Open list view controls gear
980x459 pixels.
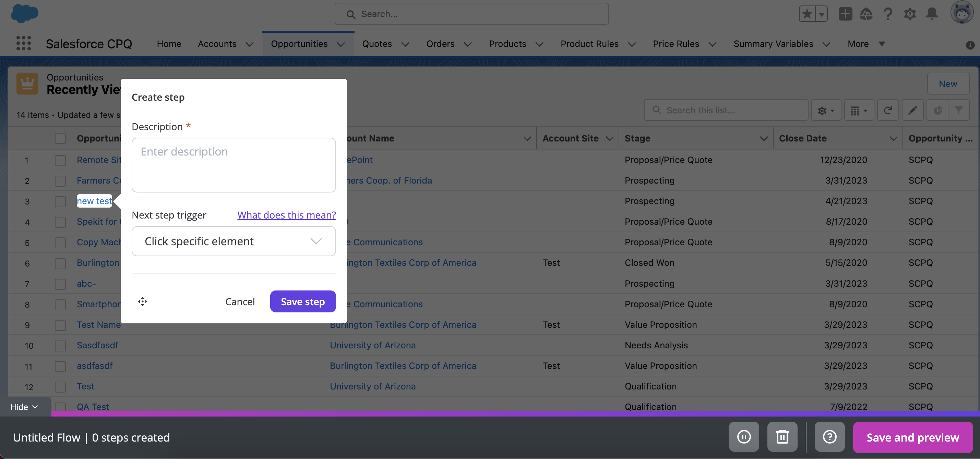click(x=826, y=110)
